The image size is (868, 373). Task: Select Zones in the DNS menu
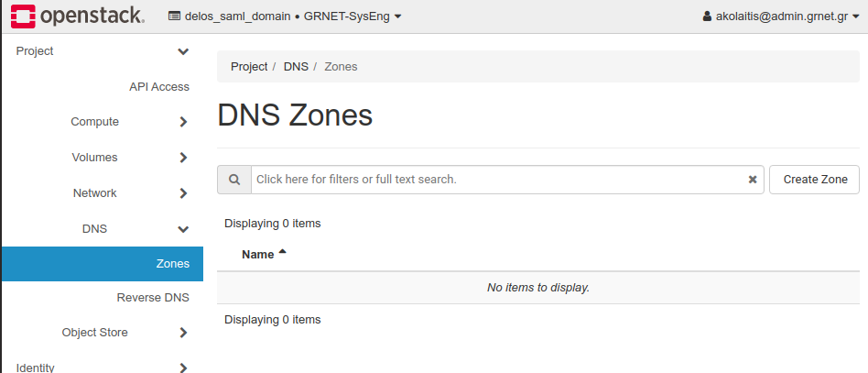(x=172, y=264)
